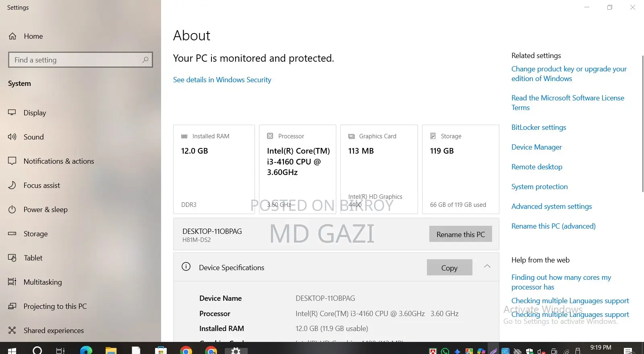The image size is (644, 354).
Task: Click the Storage card's disk icon
Action: tap(433, 136)
